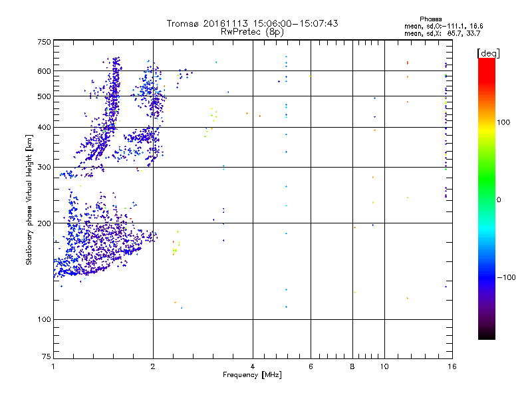This screenshot has height=399, width=532.
Task: Click the 'mean, sd,O:-111.1, 16.6' statistic line
Action: [444, 26]
